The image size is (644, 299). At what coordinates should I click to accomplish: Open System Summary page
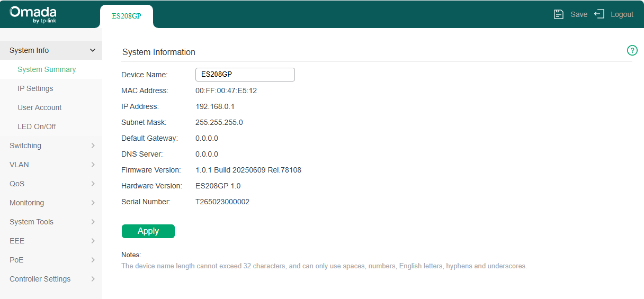click(47, 69)
